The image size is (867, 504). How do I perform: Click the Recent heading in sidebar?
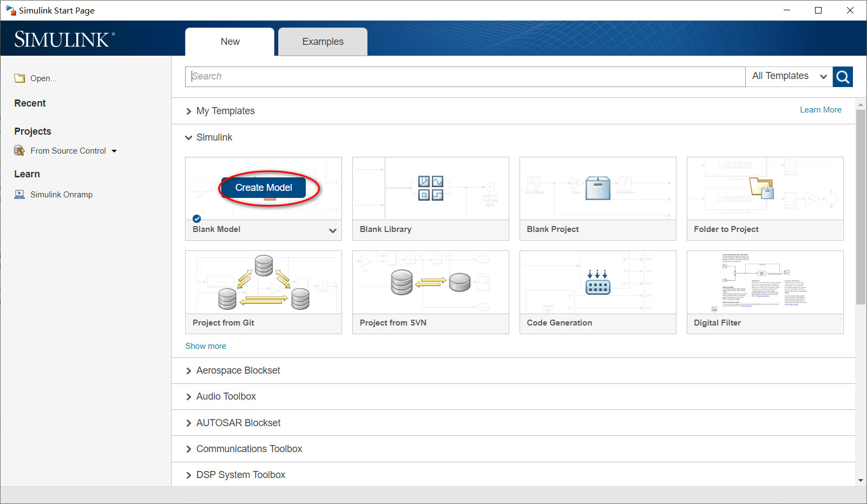pyautogui.click(x=30, y=103)
